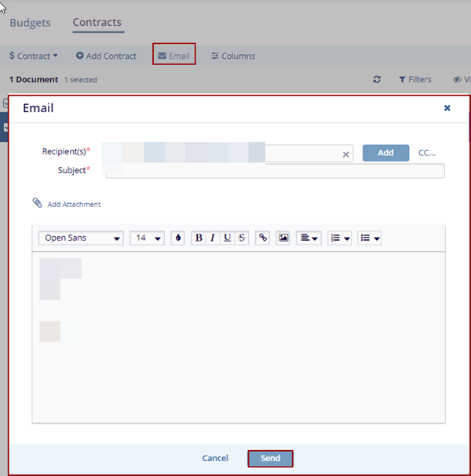Image resolution: width=471 pixels, height=476 pixels.
Task: Clear the recipient field with the X icon
Action: pyautogui.click(x=345, y=154)
